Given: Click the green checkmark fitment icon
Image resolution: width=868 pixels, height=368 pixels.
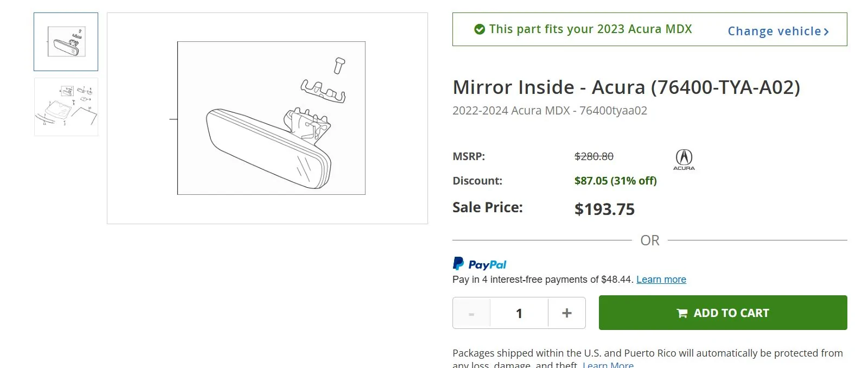Looking at the screenshot, I should [x=480, y=29].
